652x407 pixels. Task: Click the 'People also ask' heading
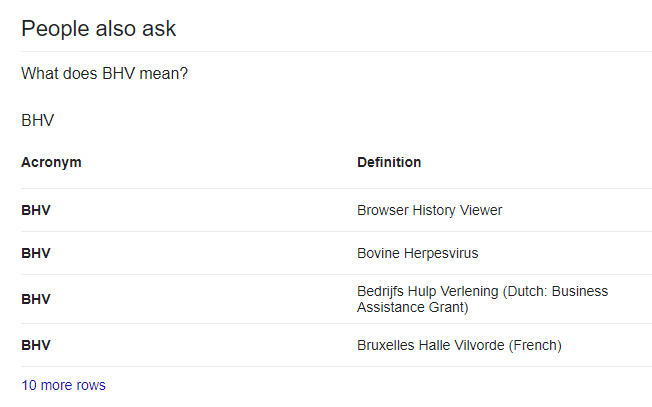[x=99, y=29]
